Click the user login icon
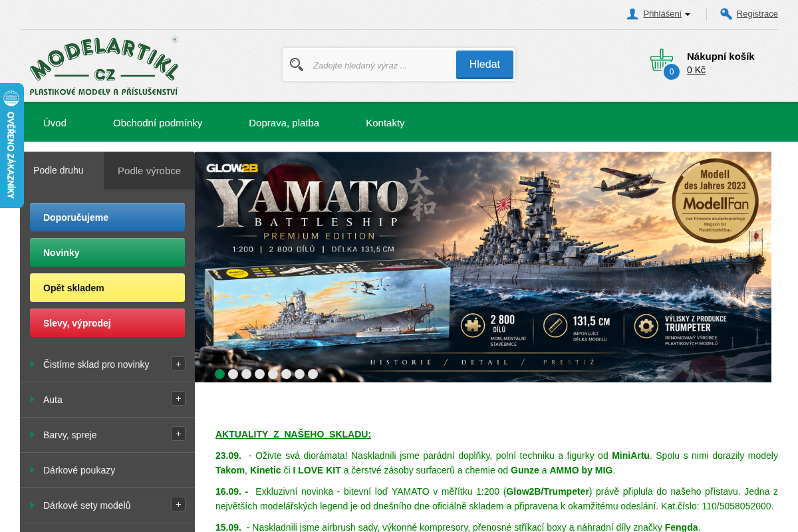 pos(632,14)
